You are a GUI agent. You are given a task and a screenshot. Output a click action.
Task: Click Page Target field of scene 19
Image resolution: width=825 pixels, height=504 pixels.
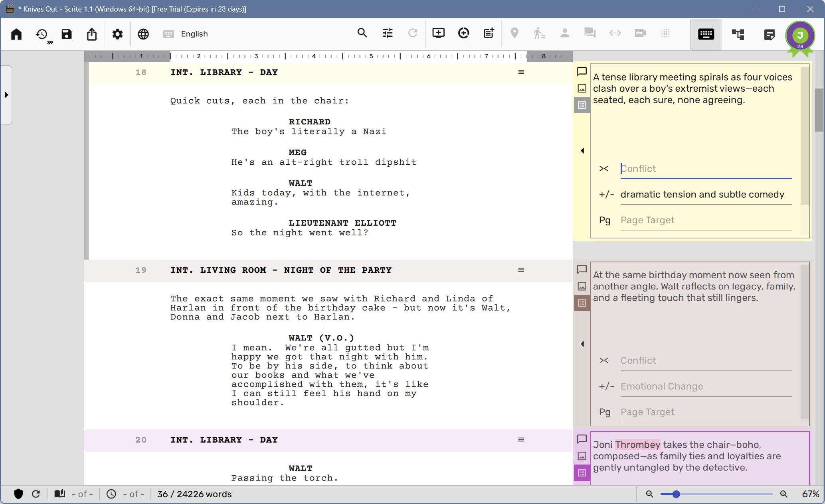(x=706, y=412)
